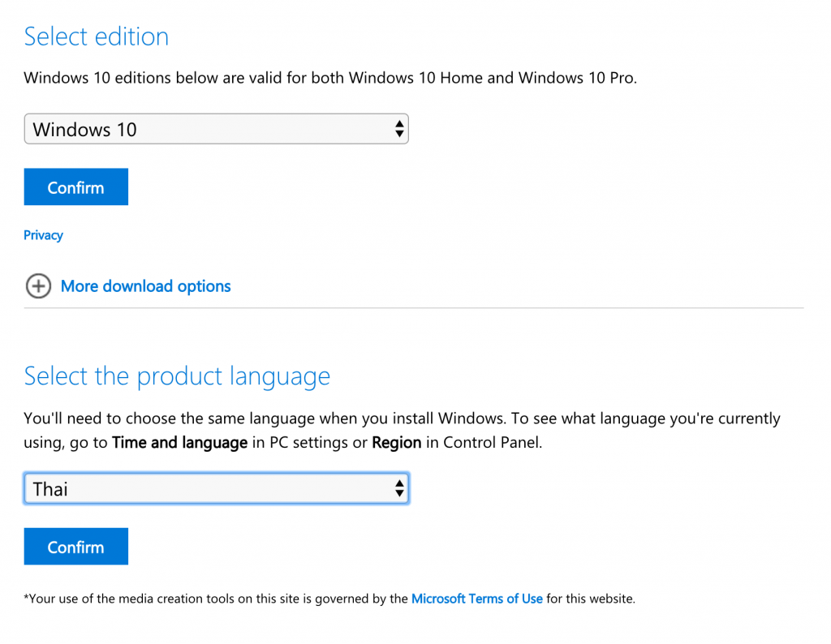
Task: Click the Select edition heading
Action: pos(97,36)
